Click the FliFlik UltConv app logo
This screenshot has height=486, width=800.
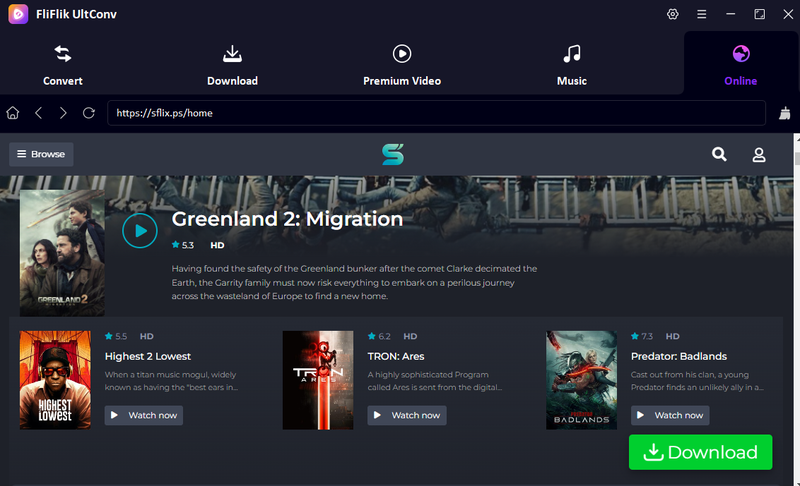click(x=18, y=14)
